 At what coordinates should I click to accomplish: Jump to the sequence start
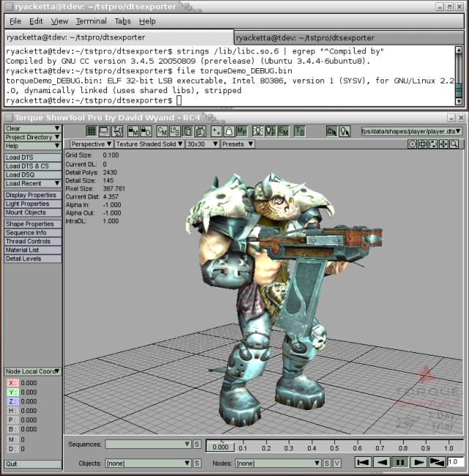[x=363, y=462]
